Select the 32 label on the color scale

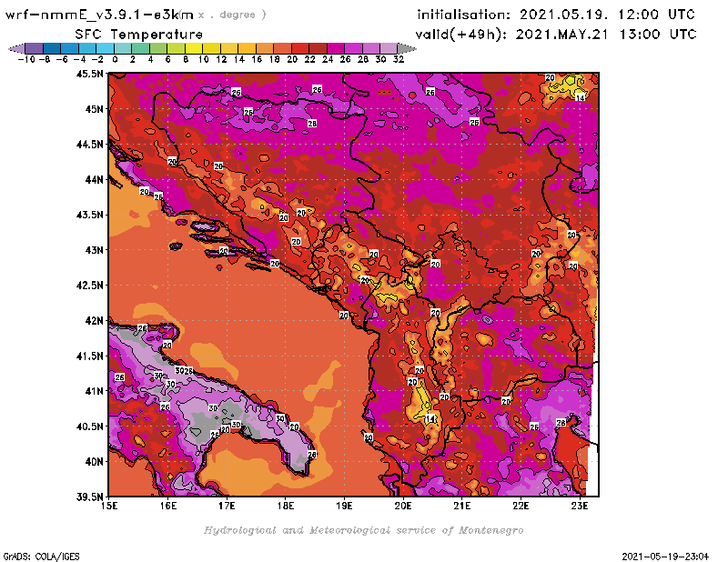398,60
